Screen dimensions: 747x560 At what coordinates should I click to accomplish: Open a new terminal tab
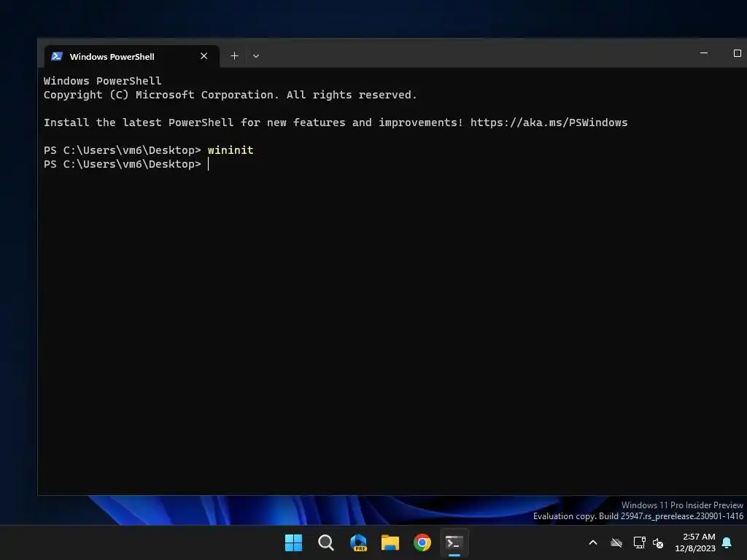pyautogui.click(x=234, y=56)
